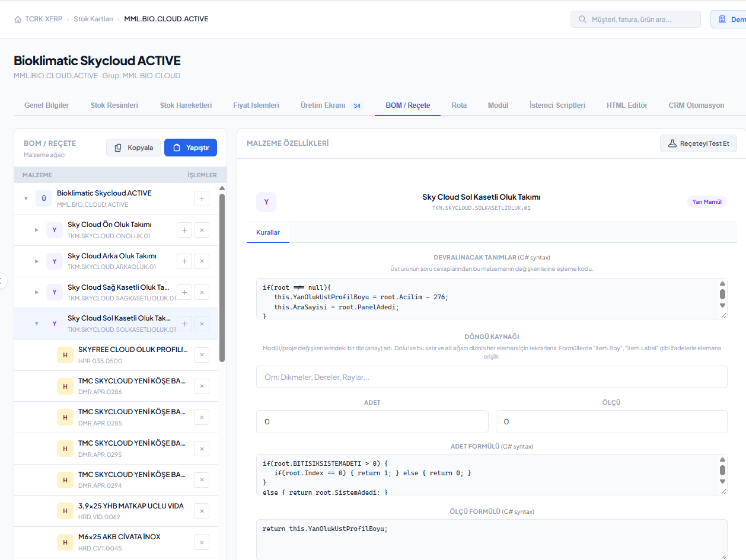The width and height of the screenshot is (746, 560).
Task: Remove M6x25 AKB CİVATA İNOX row
Action: click(202, 542)
